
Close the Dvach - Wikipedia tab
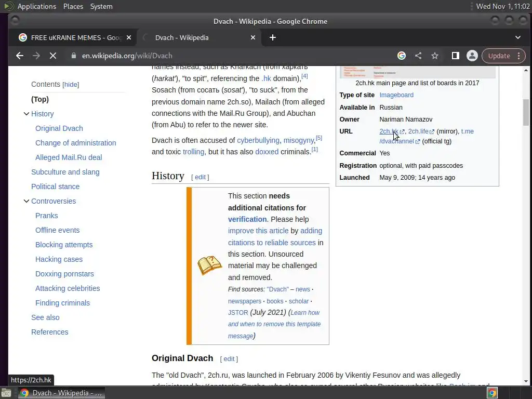(253, 37)
